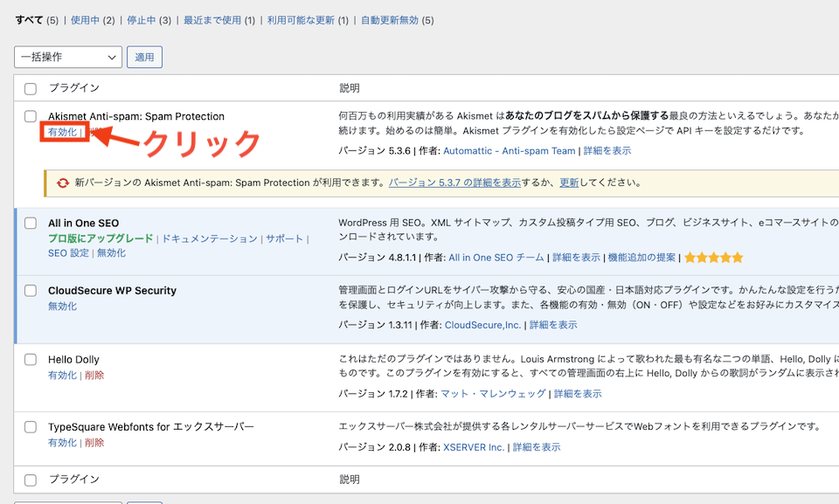Open All in One SEO チーム author link

(x=496, y=258)
